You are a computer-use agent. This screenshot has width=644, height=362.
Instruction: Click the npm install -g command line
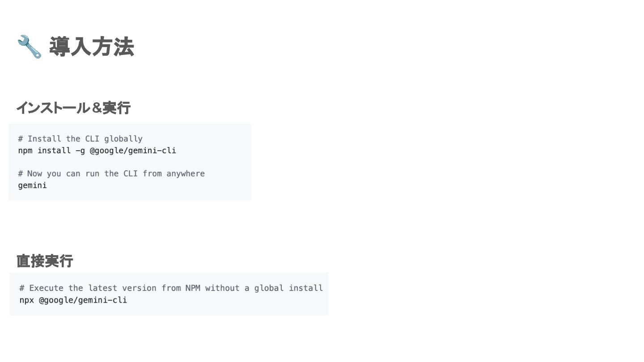point(97,151)
